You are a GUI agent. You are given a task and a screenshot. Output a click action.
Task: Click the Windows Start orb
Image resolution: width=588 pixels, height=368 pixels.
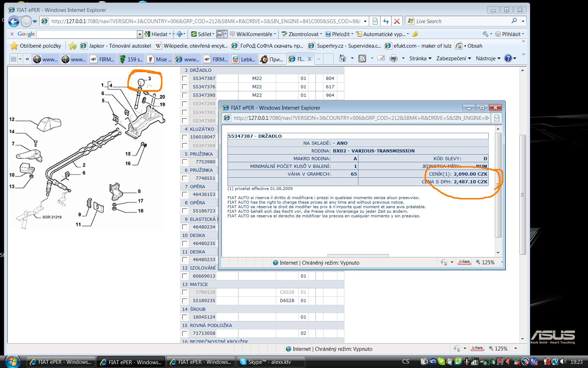coord(12,361)
